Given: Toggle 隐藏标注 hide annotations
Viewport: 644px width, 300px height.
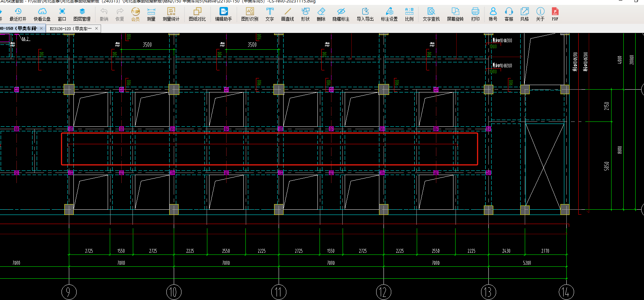Looking at the screenshot, I should [x=341, y=14].
